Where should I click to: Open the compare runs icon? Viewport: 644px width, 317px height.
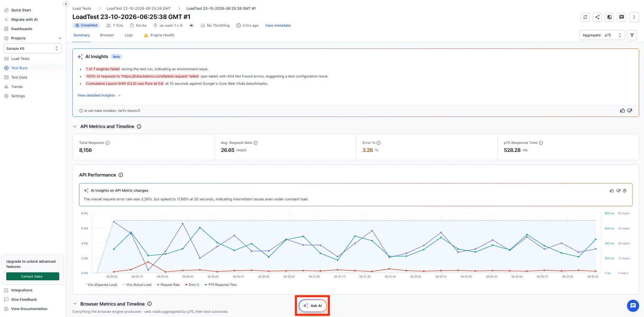(609, 17)
